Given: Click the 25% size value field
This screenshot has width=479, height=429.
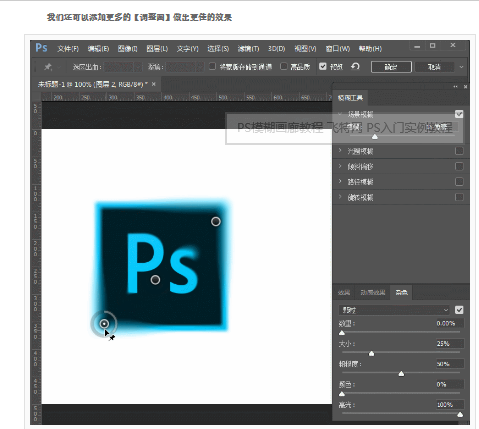Looking at the screenshot, I should (x=450, y=344).
